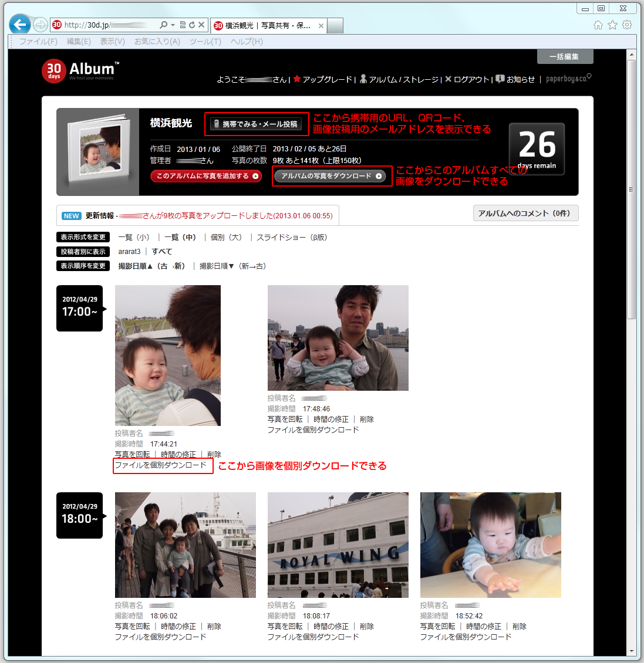Image resolution: width=644 pixels, height=663 pixels.
Task: Open the ファイル(F) menu
Action: 38,42
